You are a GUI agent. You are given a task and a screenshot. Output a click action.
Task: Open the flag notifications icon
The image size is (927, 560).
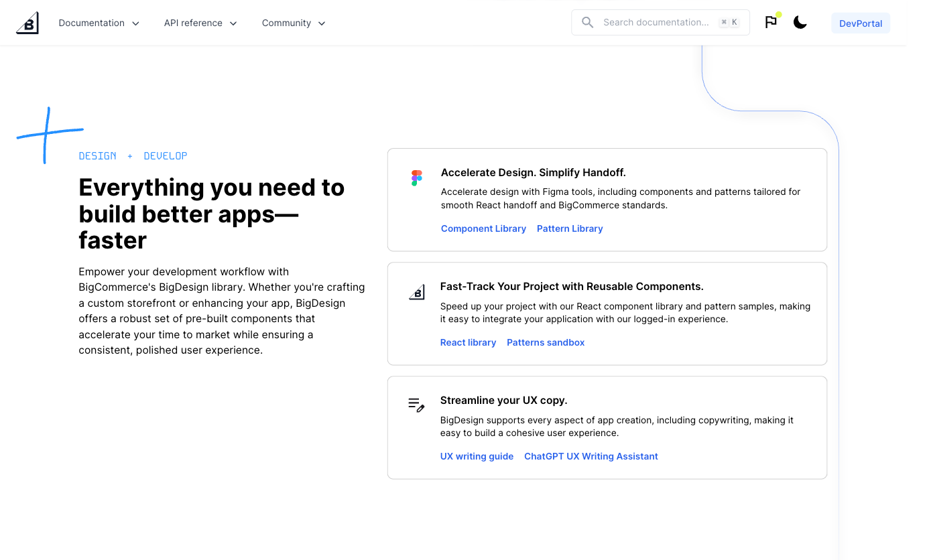(771, 22)
